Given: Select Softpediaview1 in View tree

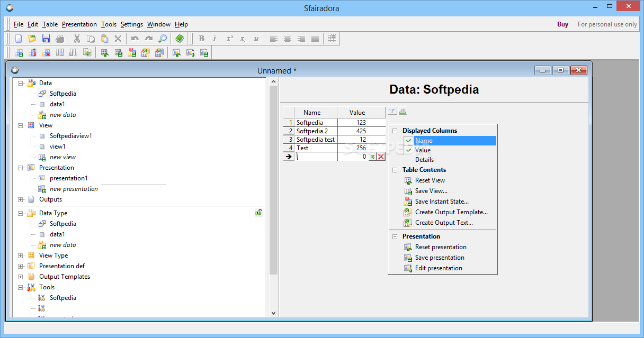Looking at the screenshot, I should click(x=70, y=136).
